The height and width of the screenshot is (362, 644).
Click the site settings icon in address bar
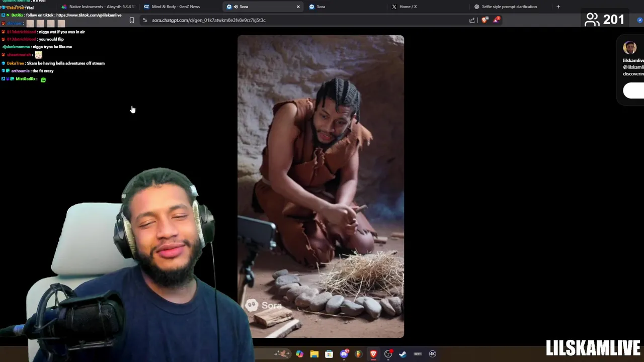[145, 20]
